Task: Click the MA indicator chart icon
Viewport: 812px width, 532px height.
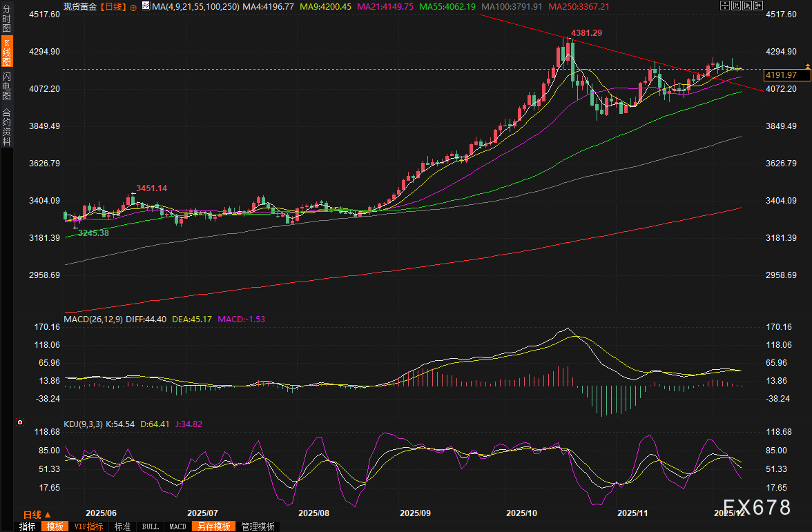Action: pyautogui.click(x=146, y=6)
